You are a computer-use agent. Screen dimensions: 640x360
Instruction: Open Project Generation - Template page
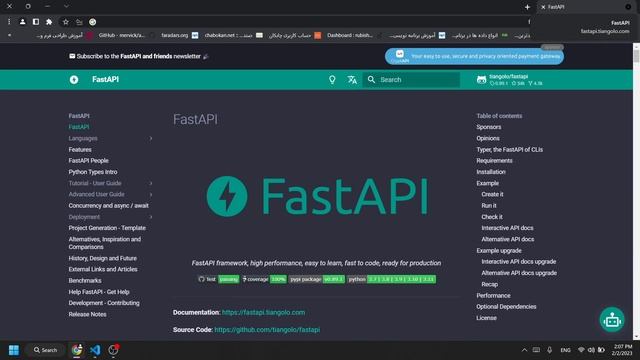pyautogui.click(x=107, y=228)
